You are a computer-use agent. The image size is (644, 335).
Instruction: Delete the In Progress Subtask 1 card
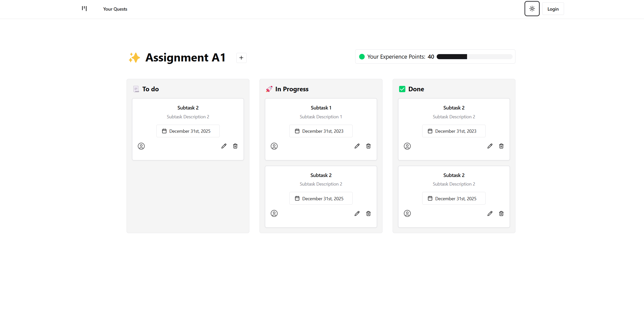click(368, 146)
